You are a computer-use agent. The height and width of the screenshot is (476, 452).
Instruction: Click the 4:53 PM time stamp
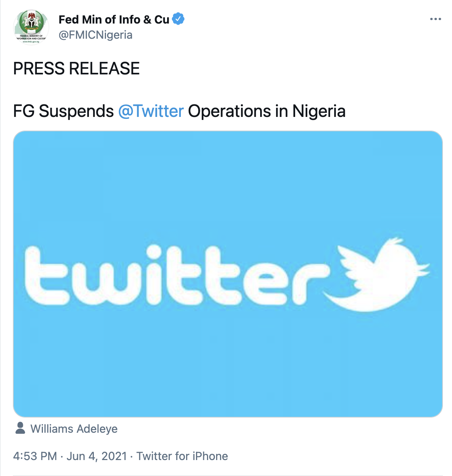tap(35, 456)
